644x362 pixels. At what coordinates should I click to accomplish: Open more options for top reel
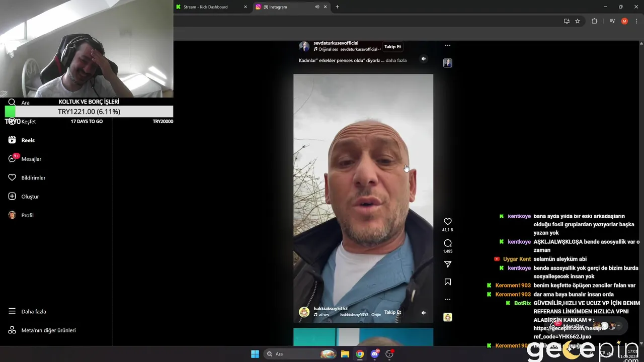point(448,45)
